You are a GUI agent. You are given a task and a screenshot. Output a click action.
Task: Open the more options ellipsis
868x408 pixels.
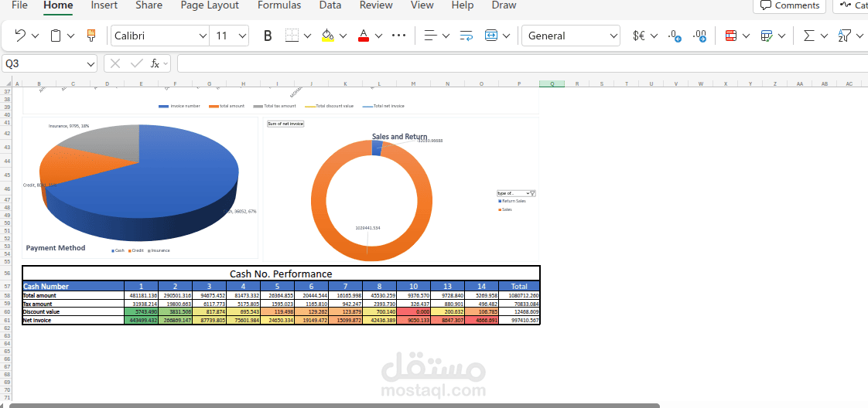click(398, 36)
